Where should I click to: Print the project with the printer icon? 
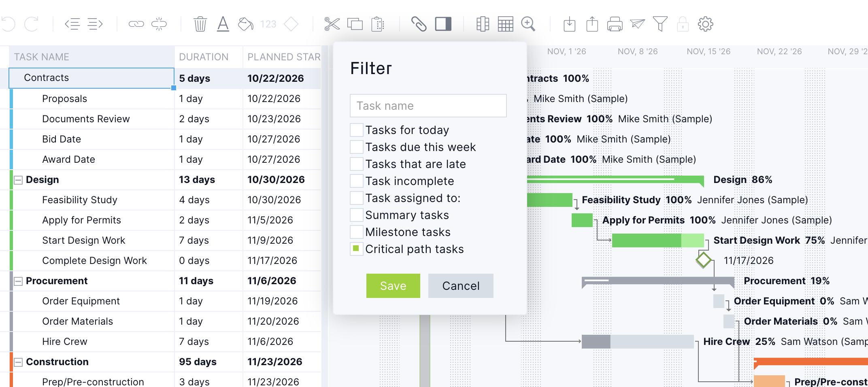615,24
